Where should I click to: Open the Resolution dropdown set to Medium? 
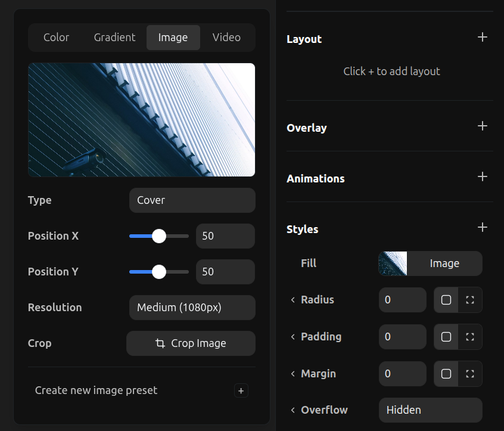pos(192,308)
